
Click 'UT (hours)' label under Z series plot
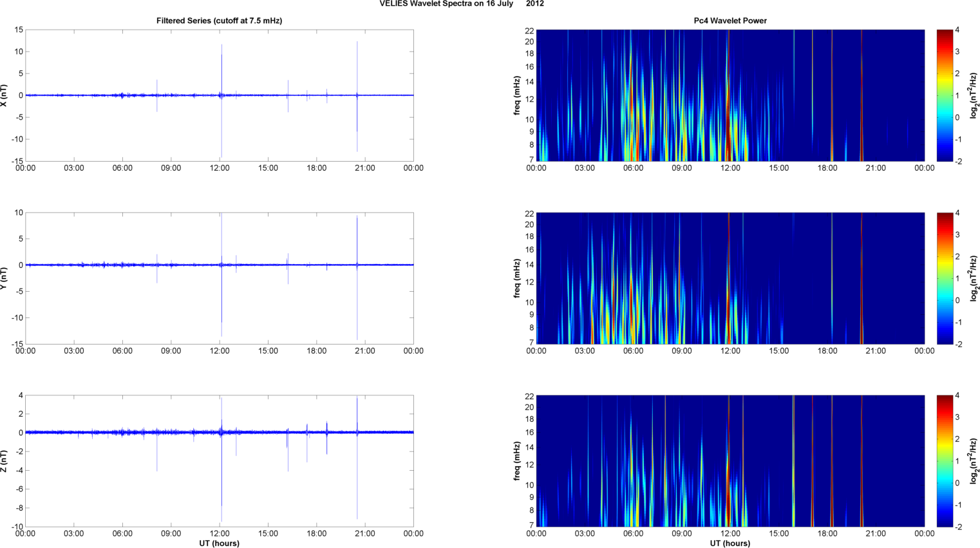pos(219,543)
